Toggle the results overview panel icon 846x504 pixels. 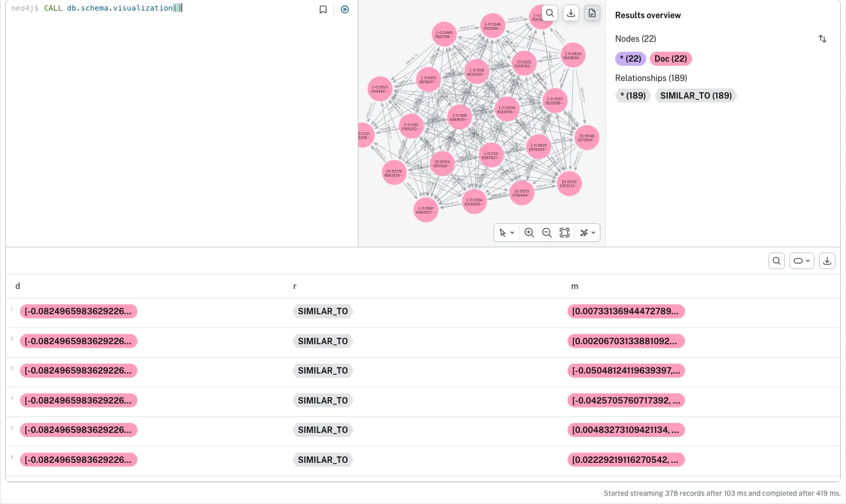click(x=592, y=13)
